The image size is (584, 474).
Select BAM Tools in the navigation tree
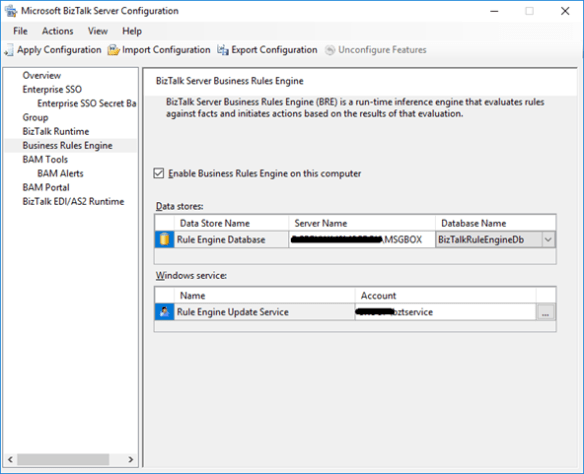click(x=45, y=159)
